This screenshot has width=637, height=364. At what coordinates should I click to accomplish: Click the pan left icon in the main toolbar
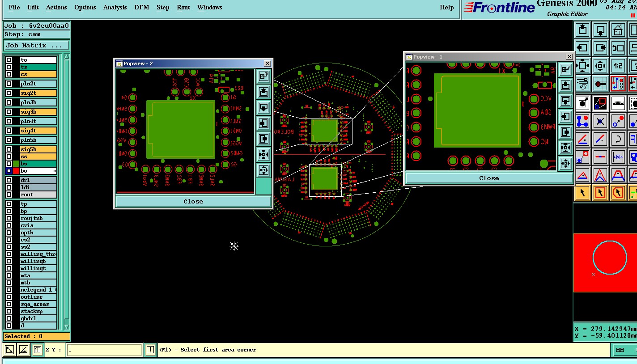coord(582,48)
